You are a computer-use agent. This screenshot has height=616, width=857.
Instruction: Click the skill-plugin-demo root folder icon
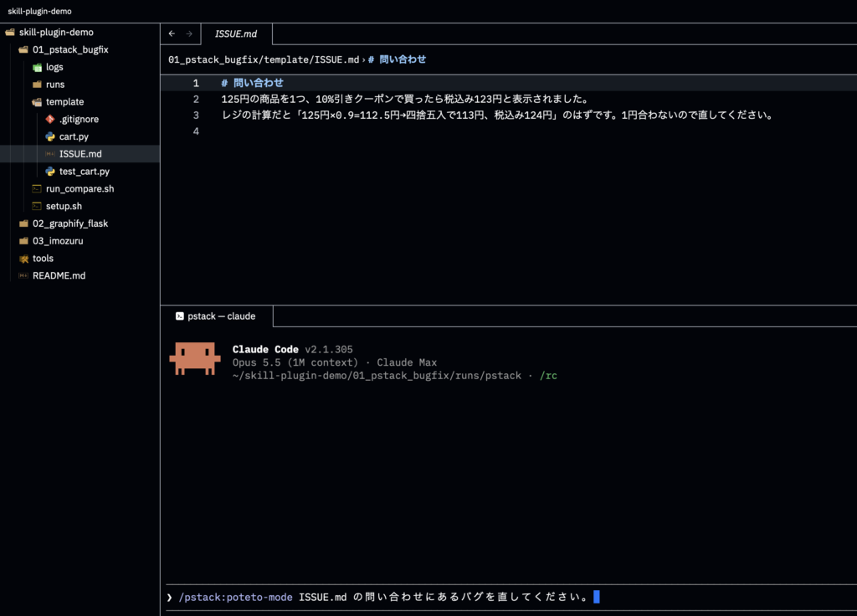tap(10, 33)
